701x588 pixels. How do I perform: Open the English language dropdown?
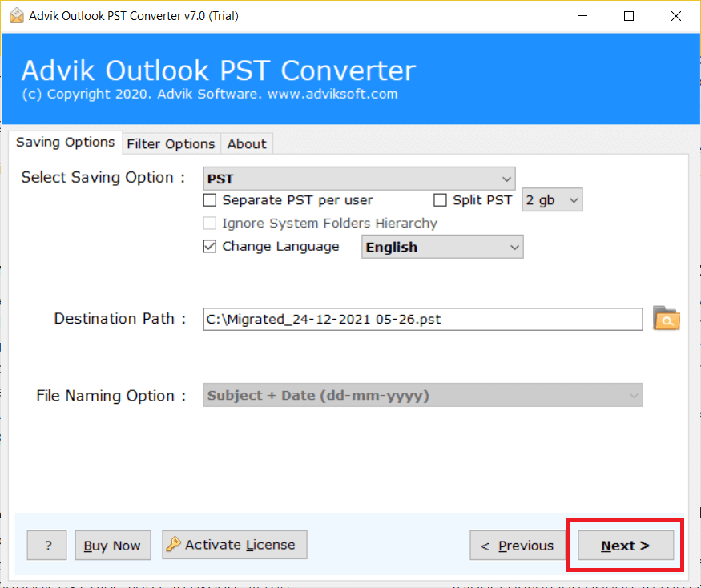[442, 248]
